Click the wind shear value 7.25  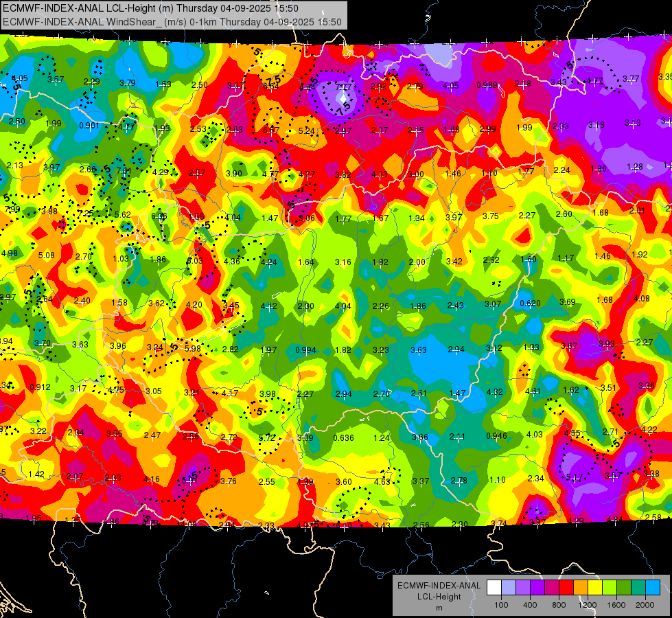[86, 213]
